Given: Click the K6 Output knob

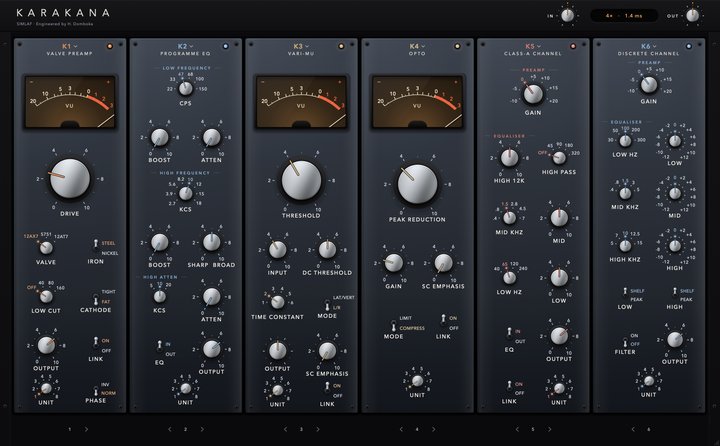Looking at the screenshot, I should (675, 339).
